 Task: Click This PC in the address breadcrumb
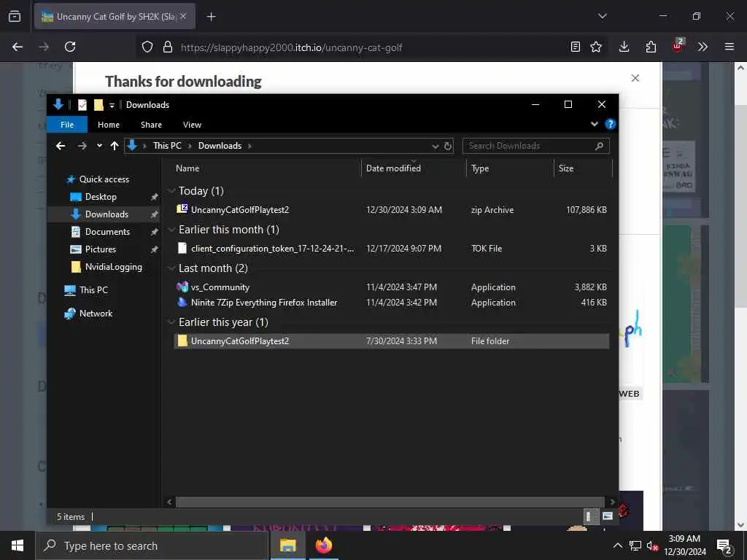(x=167, y=146)
